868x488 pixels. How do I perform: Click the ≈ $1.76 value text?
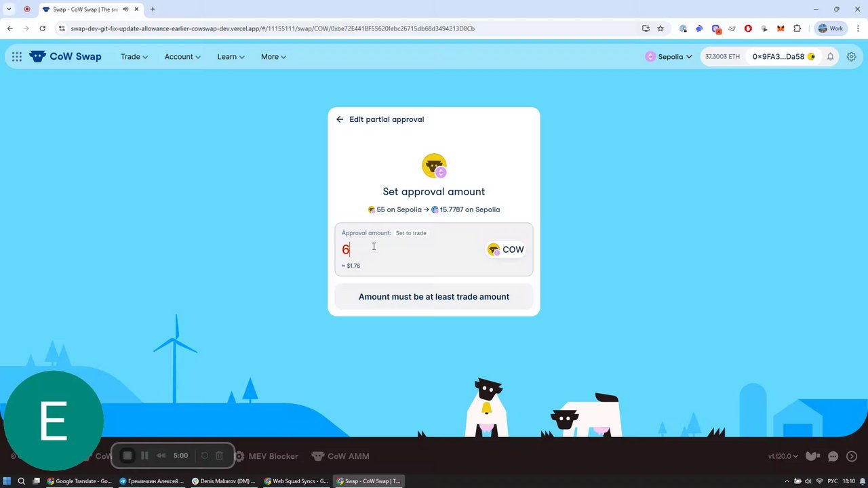[x=351, y=266]
